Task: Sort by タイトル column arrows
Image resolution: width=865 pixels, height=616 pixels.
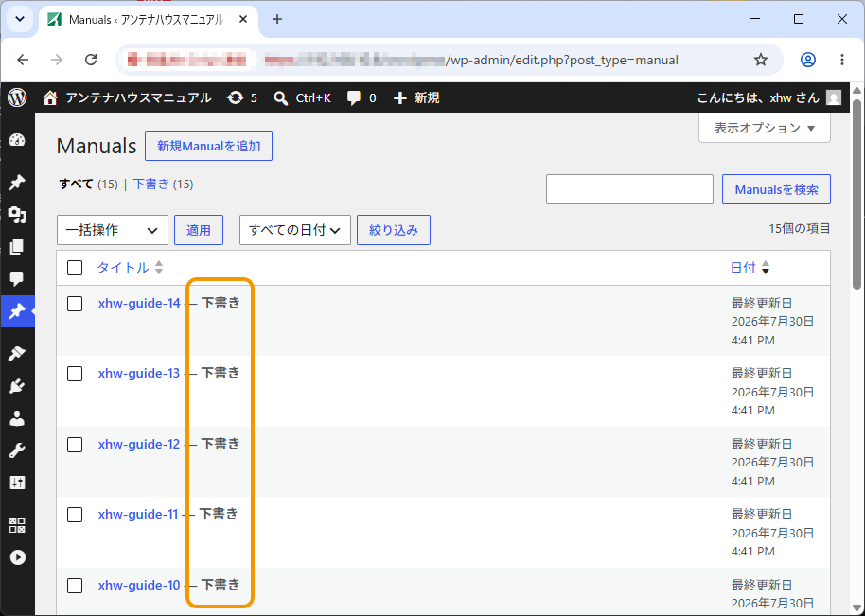Action: tap(159, 268)
